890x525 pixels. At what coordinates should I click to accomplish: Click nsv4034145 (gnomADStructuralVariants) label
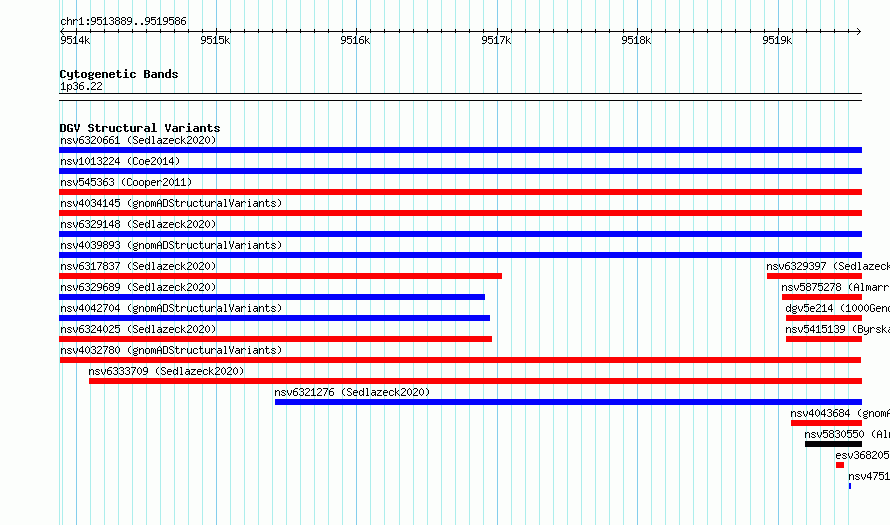pyautogui.click(x=171, y=203)
